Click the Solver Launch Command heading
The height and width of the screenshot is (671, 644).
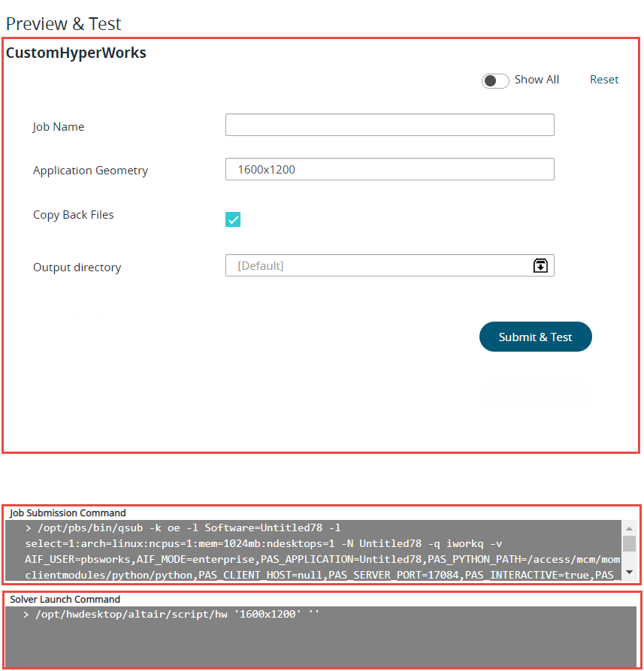(65, 599)
